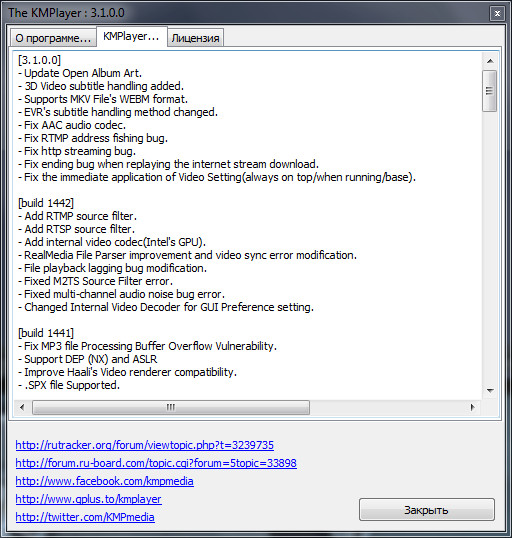Click the vertical scrollbar thumb
Image resolution: width=512 pixels, height=538 pixels.
coord(490,91)
